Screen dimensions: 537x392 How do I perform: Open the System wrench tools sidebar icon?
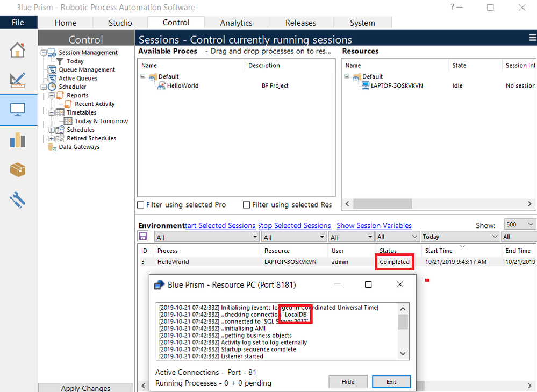click(17, 200)
